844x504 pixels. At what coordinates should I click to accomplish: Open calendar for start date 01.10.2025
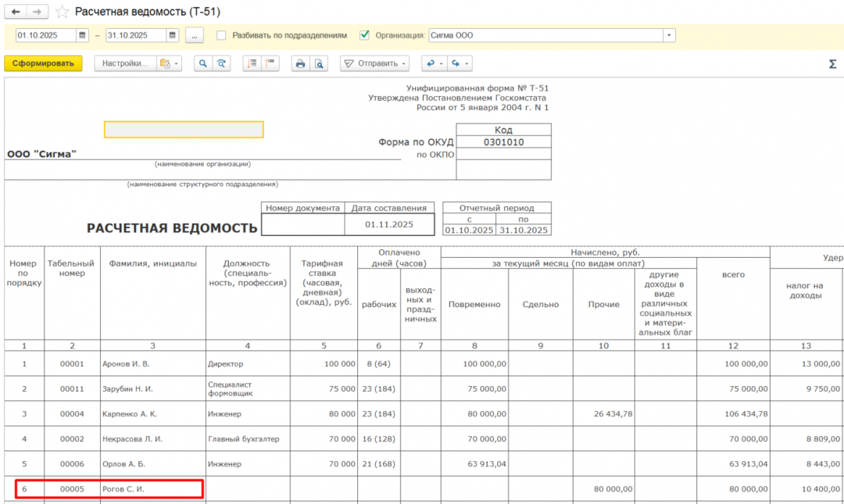tap(82, 35)
